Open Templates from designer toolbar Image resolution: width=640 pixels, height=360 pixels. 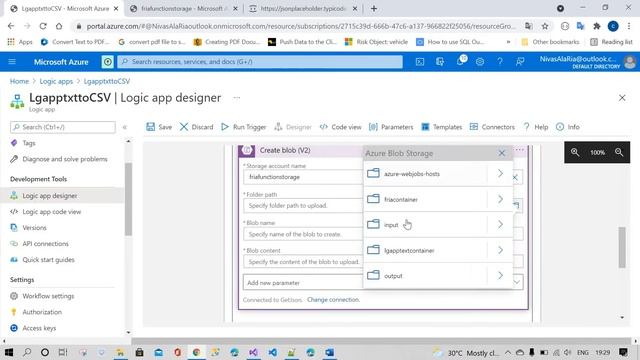click(442, 127)
